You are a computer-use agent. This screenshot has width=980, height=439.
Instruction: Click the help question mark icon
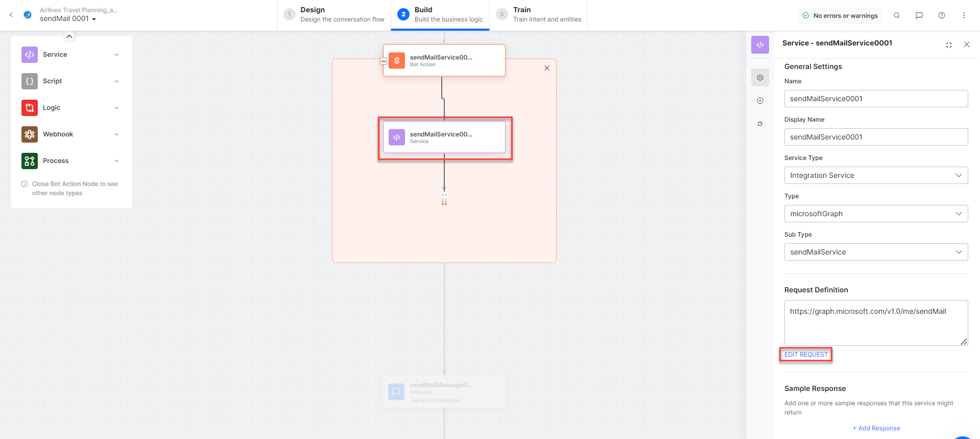click(x=942, y=15)
